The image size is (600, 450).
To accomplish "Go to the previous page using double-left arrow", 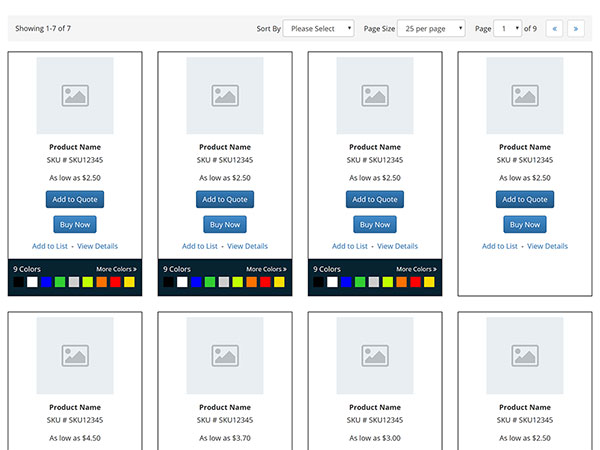I will point(554,29).
